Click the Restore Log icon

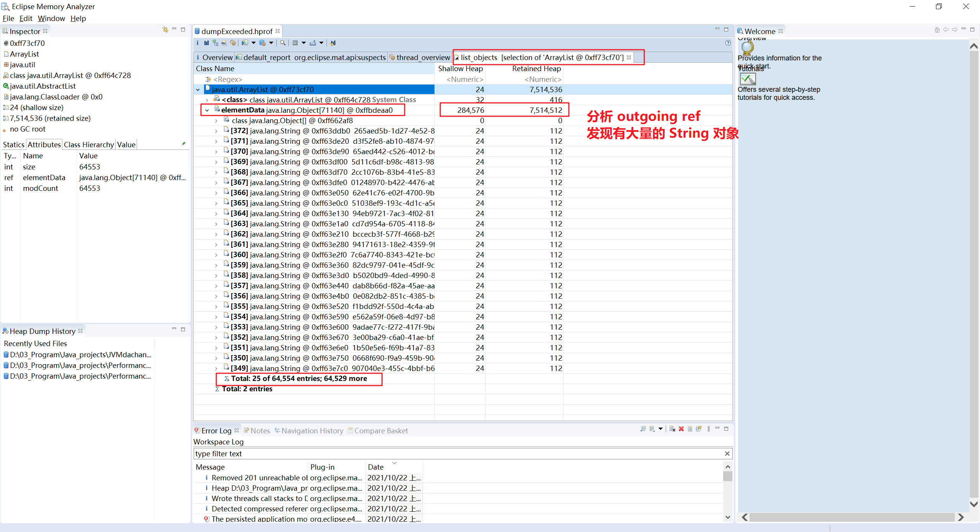(699, 429)
